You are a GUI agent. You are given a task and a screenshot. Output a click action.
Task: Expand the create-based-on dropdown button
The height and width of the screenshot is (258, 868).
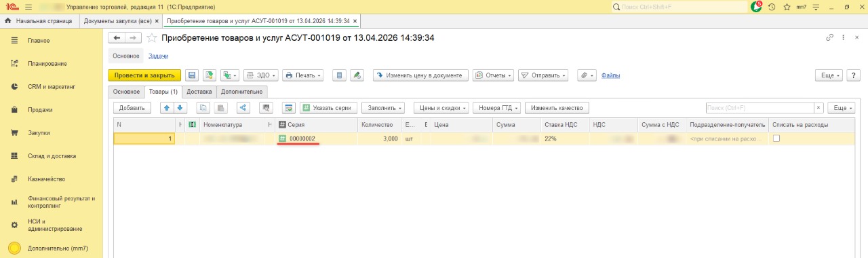[x=230, y=75]
